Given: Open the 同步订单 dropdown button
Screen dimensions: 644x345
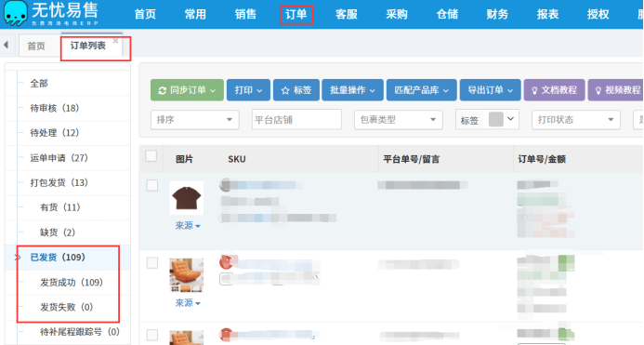Looking at the screenshot, I should coord(187,90).
